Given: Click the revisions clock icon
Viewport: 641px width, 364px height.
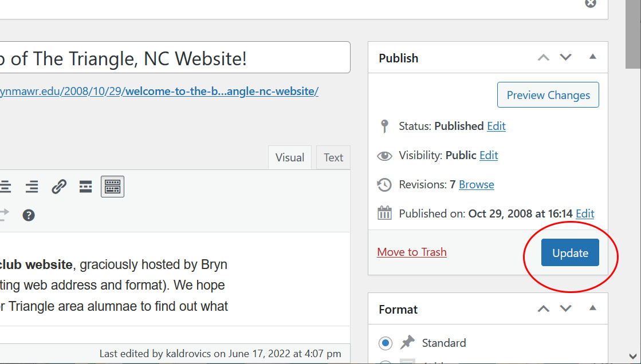Looking at the screenshot, I should [x=384, y=185].
